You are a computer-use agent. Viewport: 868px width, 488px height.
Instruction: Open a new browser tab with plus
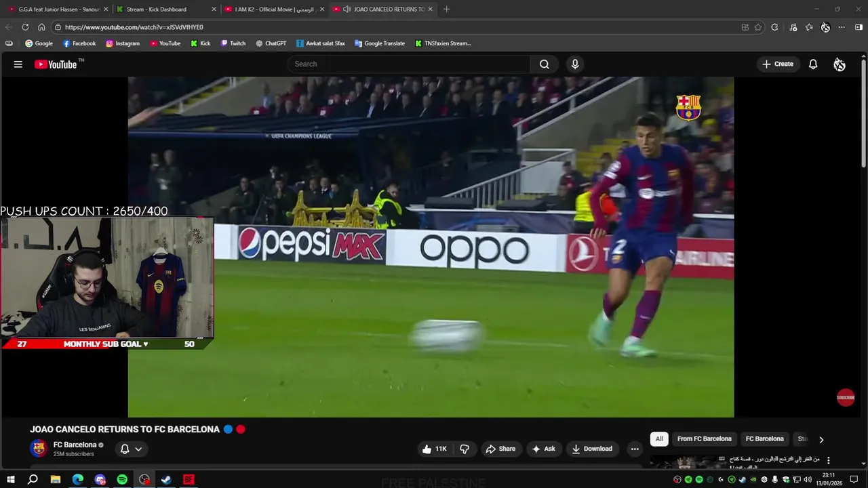pyautogui.click(x=446, y=9)
